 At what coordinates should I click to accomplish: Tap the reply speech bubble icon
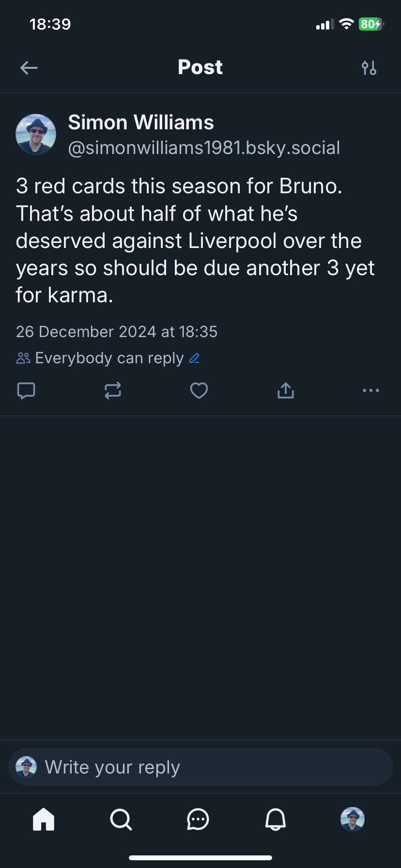point(26,390)
